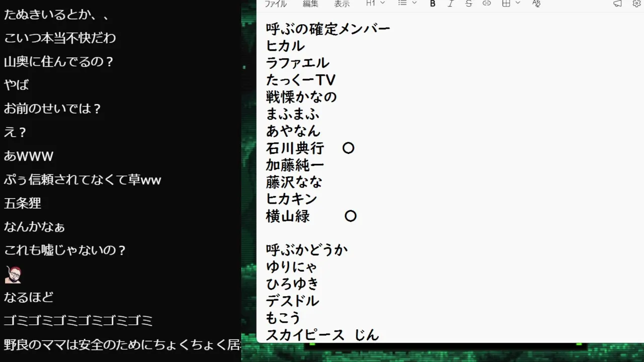This screenshot has width=644, height=362.
Task: Click the line まふまふ
Action: (x=292, y=114)
